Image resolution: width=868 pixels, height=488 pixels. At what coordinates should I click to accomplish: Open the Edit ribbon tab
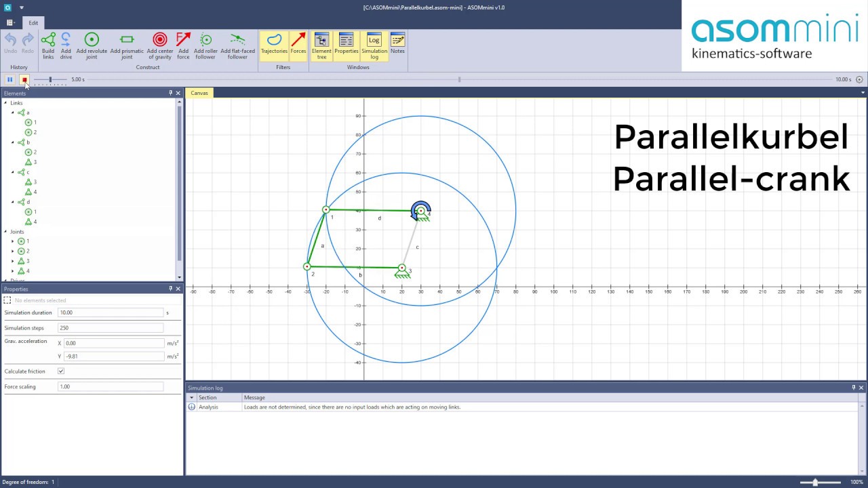tap(33, 22)
